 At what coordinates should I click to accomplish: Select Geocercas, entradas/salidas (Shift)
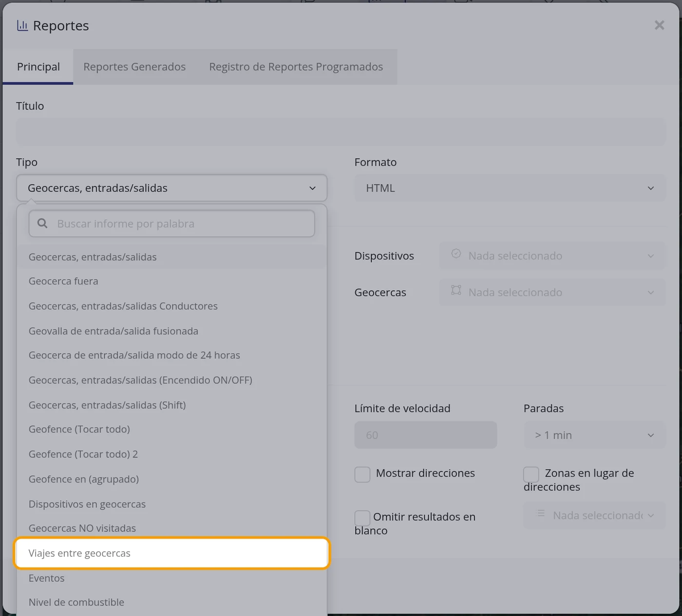[171, 405]
